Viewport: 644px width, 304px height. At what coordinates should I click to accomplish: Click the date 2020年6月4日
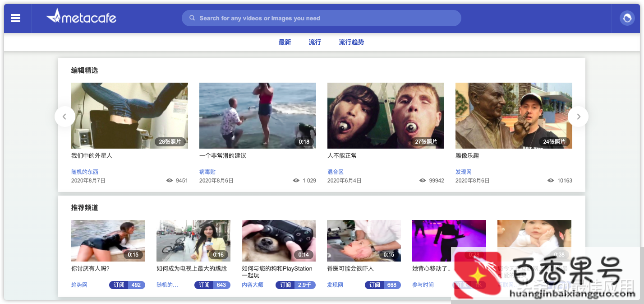coord(345,180)
